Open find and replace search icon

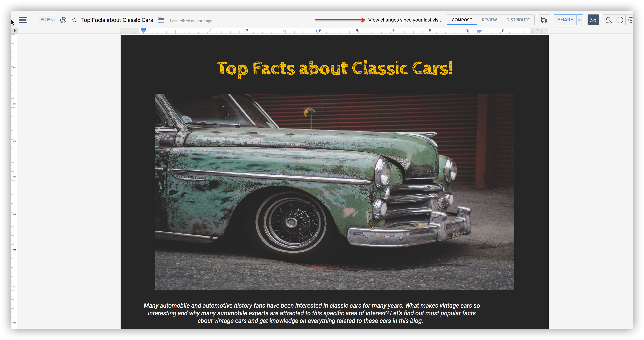[x=608, y=20]
